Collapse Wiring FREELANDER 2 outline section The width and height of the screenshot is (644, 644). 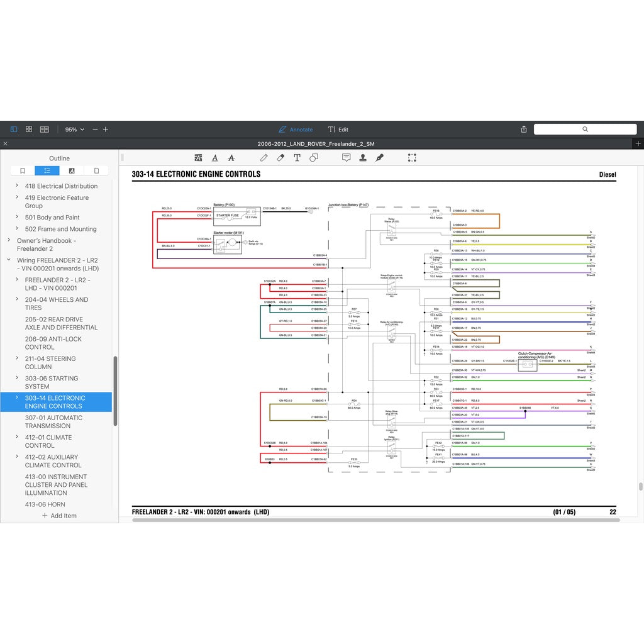coord(9,260)
